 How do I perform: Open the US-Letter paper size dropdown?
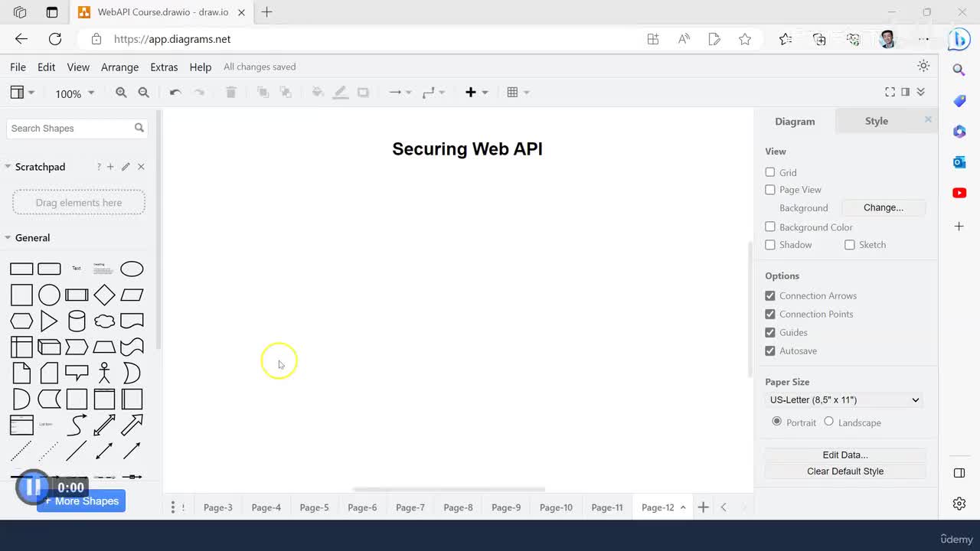pyautogui.click(x=844, y=399)
